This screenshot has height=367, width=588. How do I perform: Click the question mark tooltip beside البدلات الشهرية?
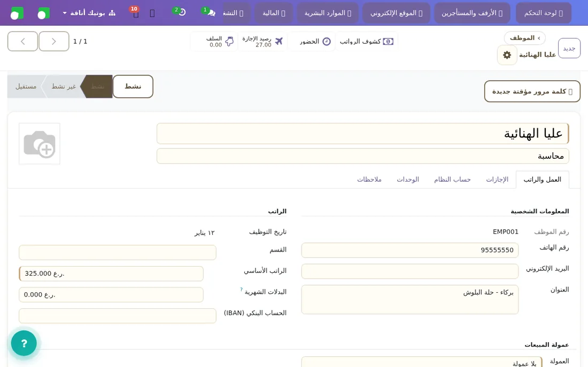[242, 289]
